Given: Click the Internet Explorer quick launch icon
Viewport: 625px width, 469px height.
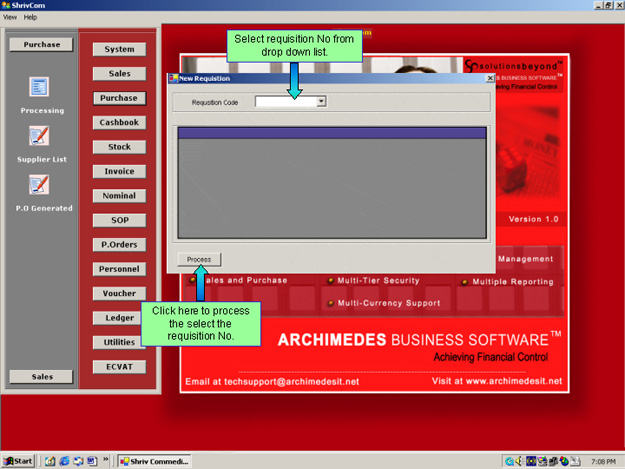Looking at the screenshot, I should 63,461.
